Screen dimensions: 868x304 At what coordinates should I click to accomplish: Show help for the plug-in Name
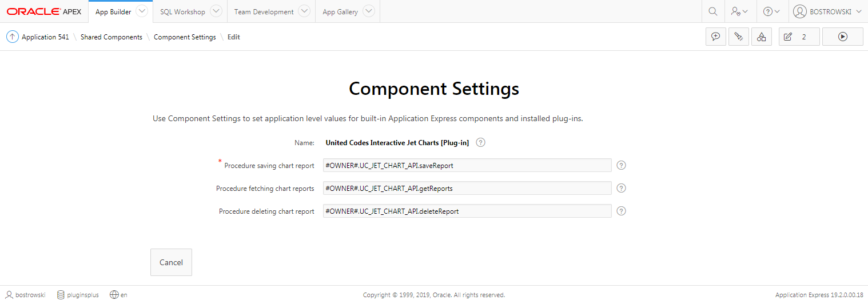click(480, 142)
